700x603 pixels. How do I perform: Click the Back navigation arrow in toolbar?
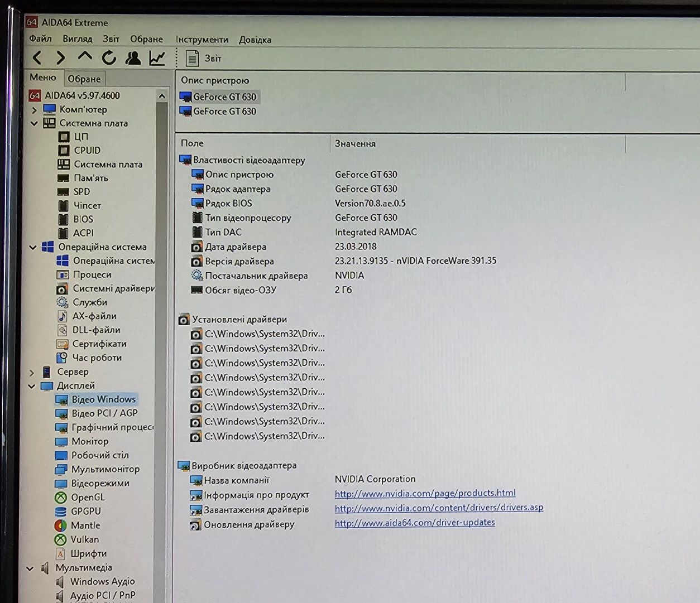(x=37, y=57)
